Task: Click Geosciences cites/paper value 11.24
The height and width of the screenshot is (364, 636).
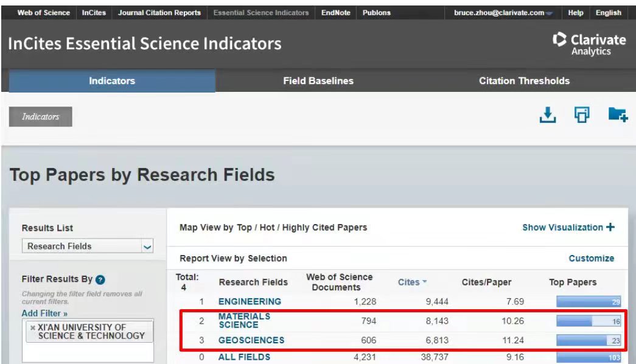Action: click(513, 340)
